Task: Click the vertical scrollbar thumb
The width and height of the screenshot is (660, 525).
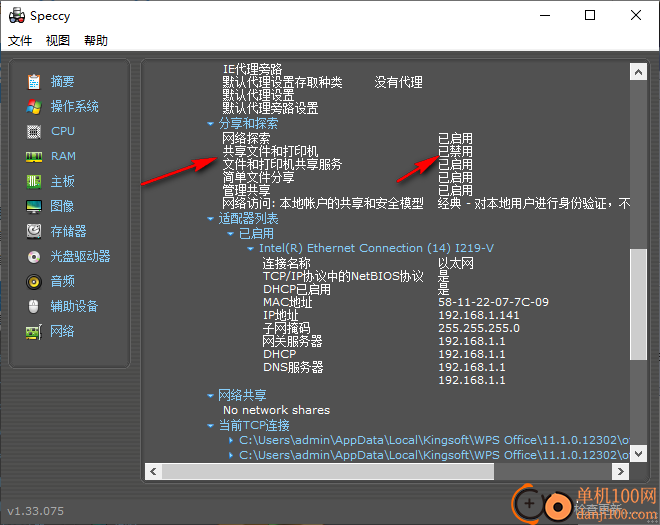Action: click(x=638, y=304)
